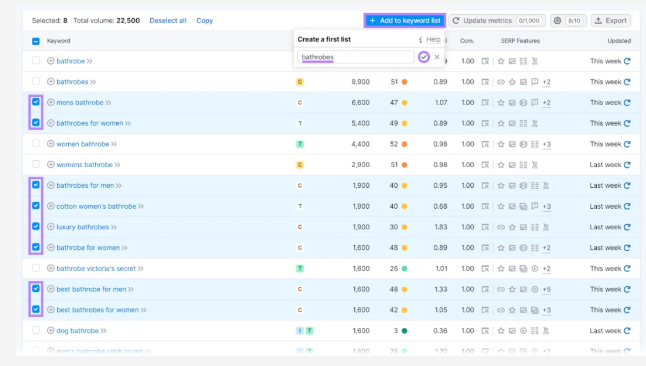Click the Deselect all link

(x=168, y=21)
